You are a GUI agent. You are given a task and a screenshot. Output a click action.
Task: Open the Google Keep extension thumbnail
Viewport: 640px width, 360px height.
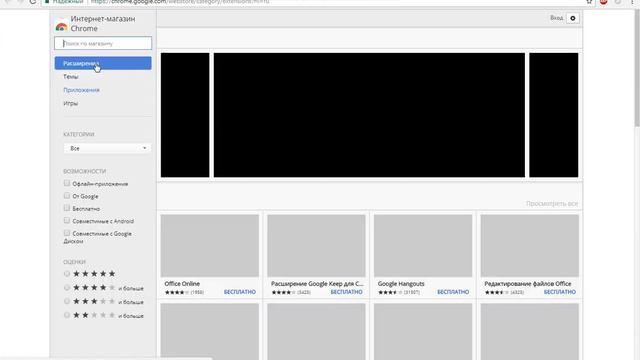(316, 246)
